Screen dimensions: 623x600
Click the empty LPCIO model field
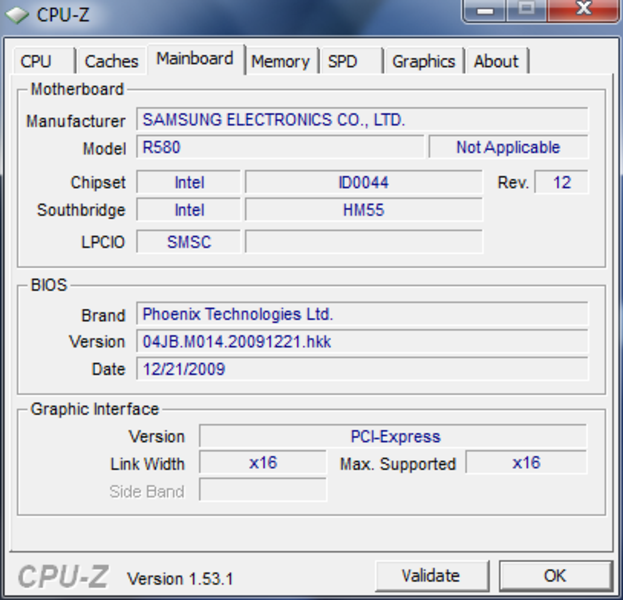(364, 242)
